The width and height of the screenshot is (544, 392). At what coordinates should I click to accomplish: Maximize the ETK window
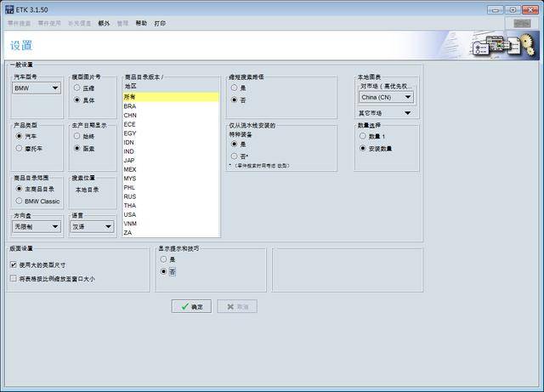point(513,9)
